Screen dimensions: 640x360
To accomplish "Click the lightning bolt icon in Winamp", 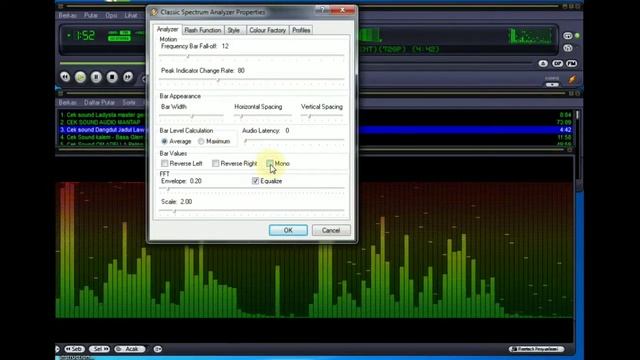I will click(572, 79).
